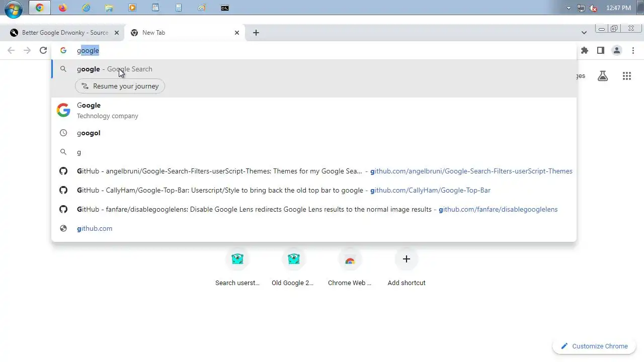Close the Better Google Drwonky tab
644x362 pixels.
coord(117,33)
